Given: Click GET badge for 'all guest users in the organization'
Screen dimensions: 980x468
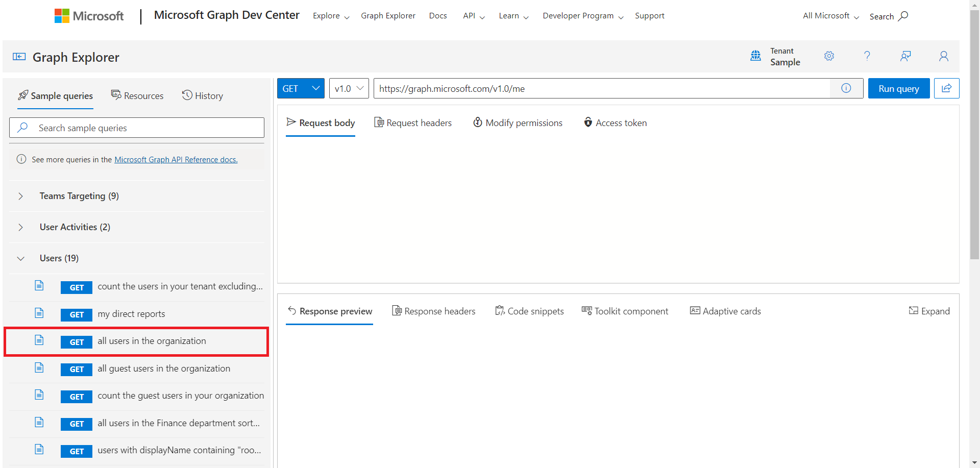Looking at the screenshot, I should coord(77,369).
